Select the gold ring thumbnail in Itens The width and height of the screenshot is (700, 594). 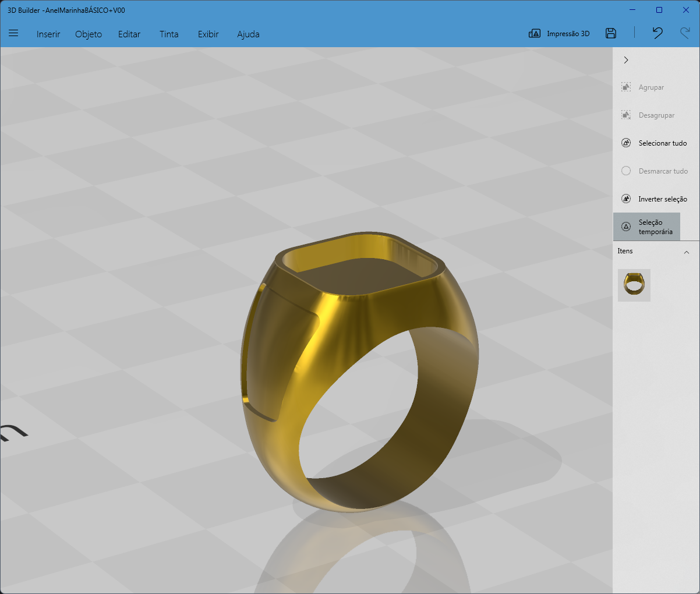coord(634,285)
